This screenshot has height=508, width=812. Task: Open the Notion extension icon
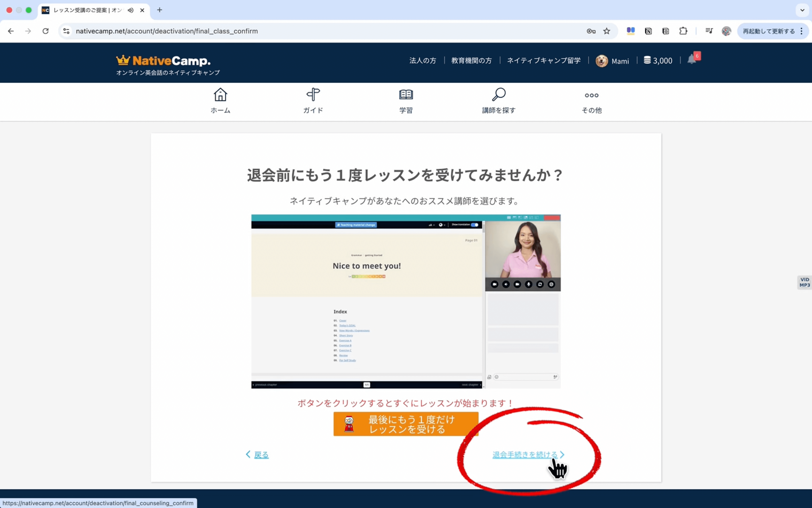coord(648,31)
